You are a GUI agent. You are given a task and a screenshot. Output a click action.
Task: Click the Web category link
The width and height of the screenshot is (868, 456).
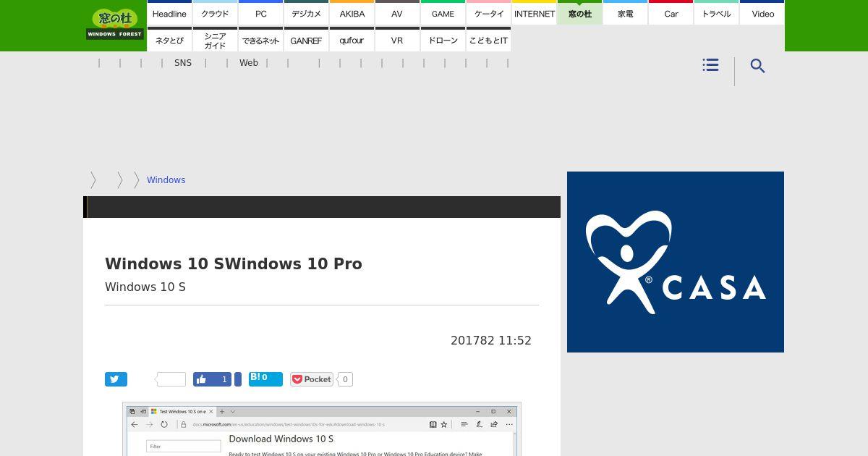point(249,63)
